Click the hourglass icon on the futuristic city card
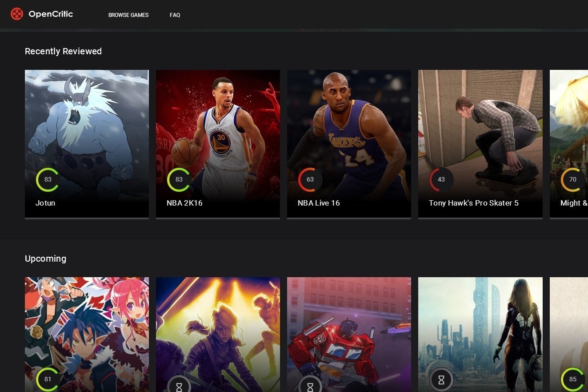588x392 pixels. [441, 380]
